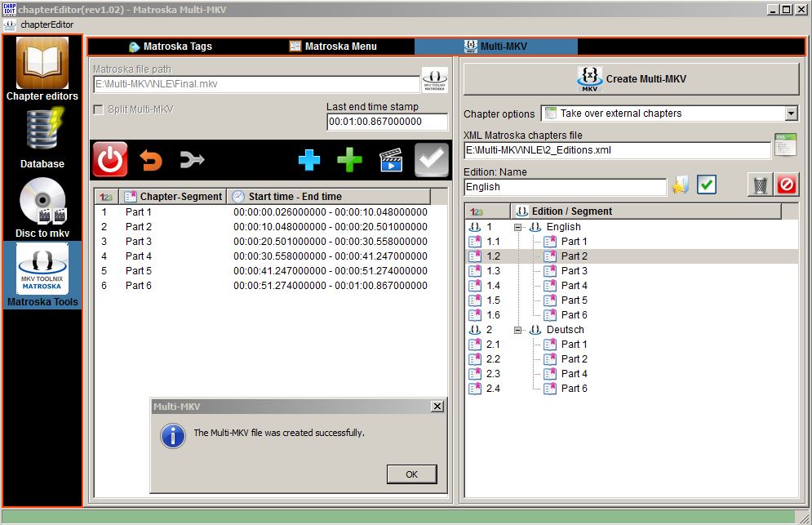Click the blue plus icon
This screenshot has height=525, width=812.
[309, 160]
